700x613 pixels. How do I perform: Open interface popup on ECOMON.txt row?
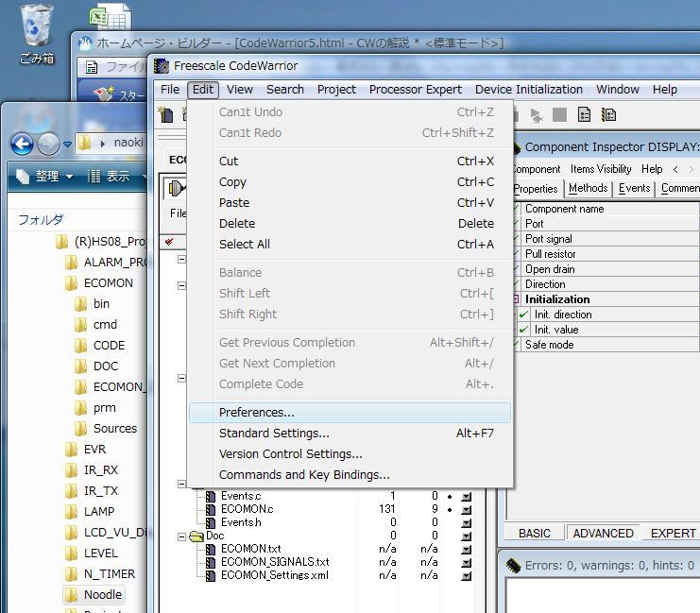tap(466, 549)
